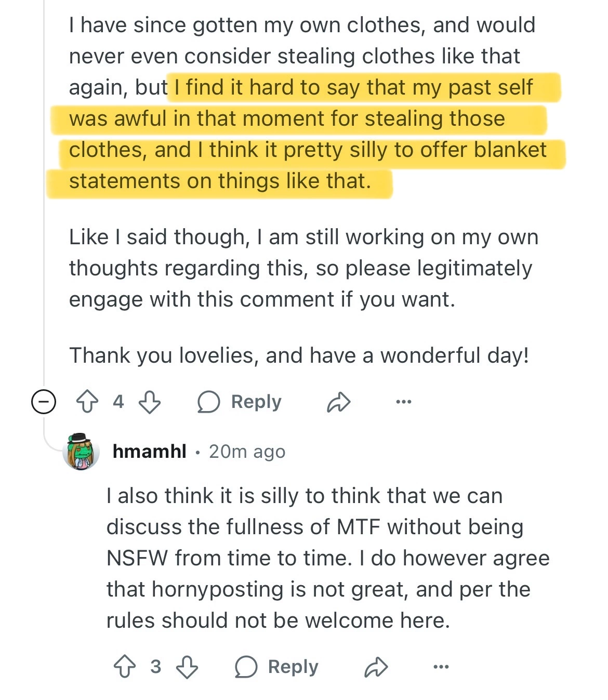Downvote hmamhl's comment
This screenshot has height=700, width=608.
click(x=187, y=666)
